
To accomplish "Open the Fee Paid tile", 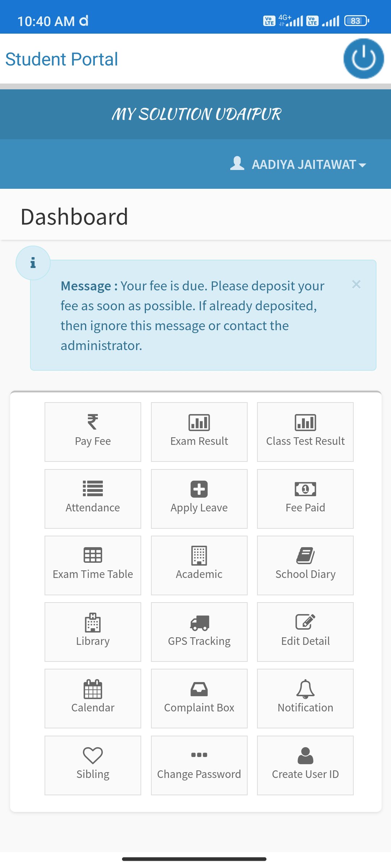I will (x=305, y=499).
